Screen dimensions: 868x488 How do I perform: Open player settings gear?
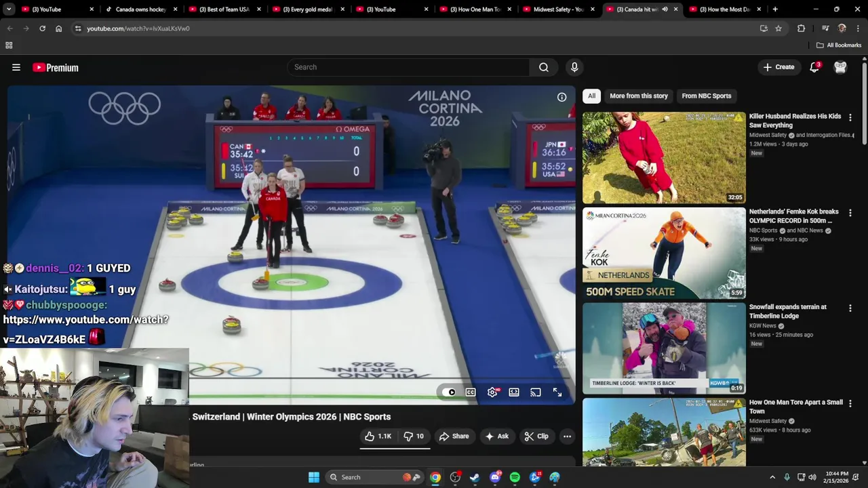(x=493, y=392)
